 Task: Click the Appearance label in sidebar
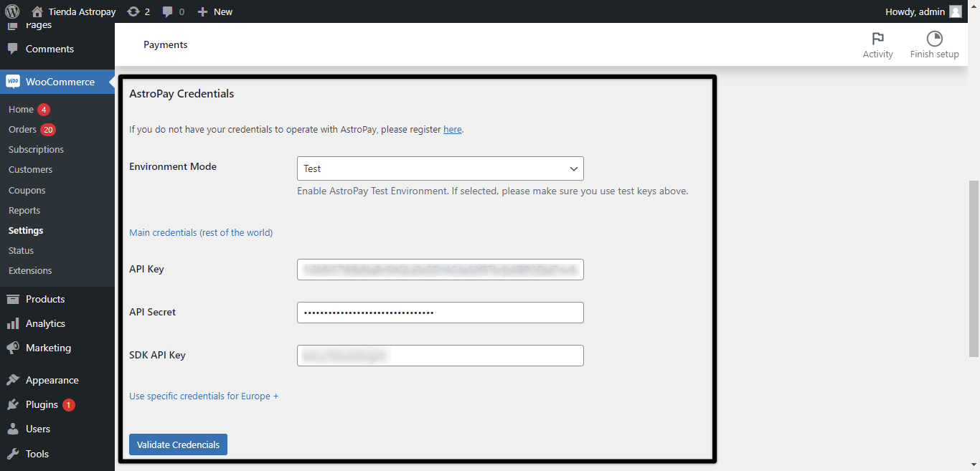click(x=52, y=380)
